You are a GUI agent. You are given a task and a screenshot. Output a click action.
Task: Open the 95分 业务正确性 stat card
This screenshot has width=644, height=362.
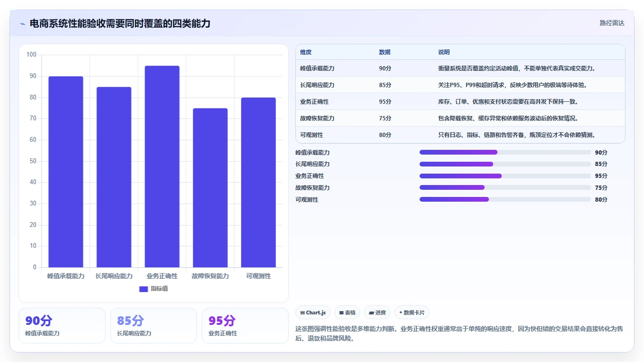245,325
